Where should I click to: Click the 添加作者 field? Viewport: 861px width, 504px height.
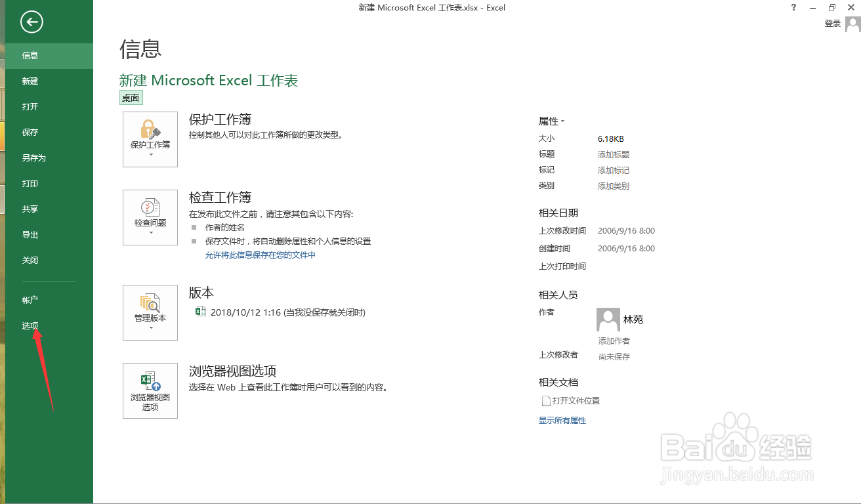coord(614,341)
